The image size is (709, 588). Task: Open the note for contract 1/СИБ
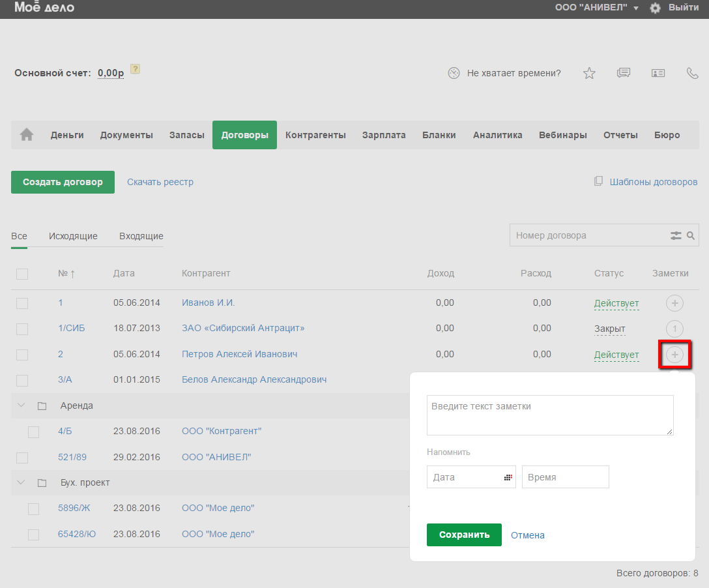(x=675, y=329)
